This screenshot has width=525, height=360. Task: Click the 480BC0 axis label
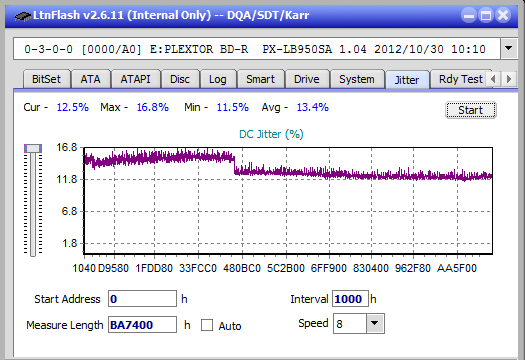[x=242, y=268]
